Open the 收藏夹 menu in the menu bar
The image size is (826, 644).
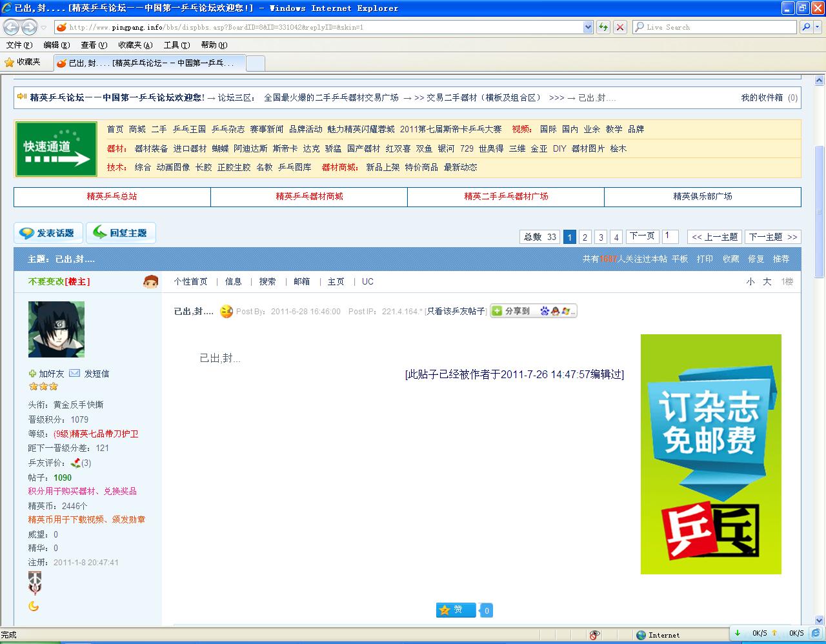(135, 45)
